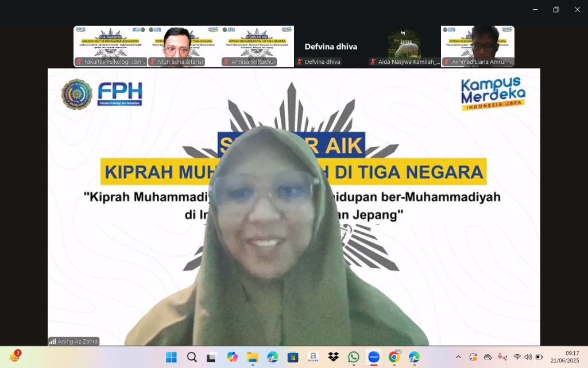Select Akhmad Liana Amrul video thumbnail

(x=478, y=46)
